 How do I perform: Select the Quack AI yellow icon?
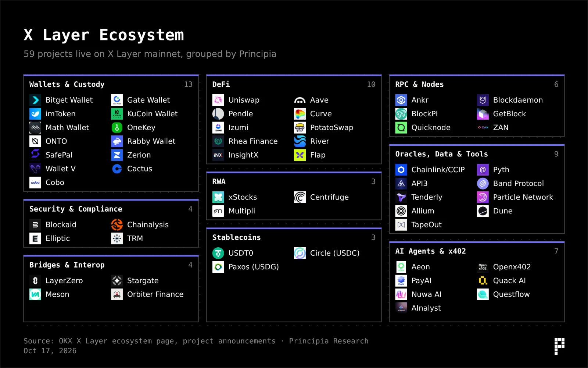pos(483,280)
